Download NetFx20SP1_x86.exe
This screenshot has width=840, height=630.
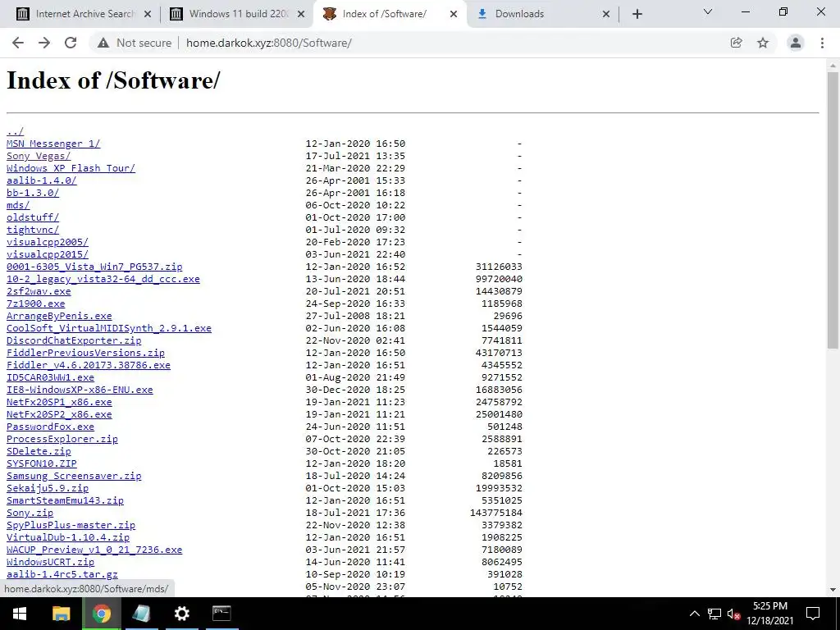tap(59, 402)
